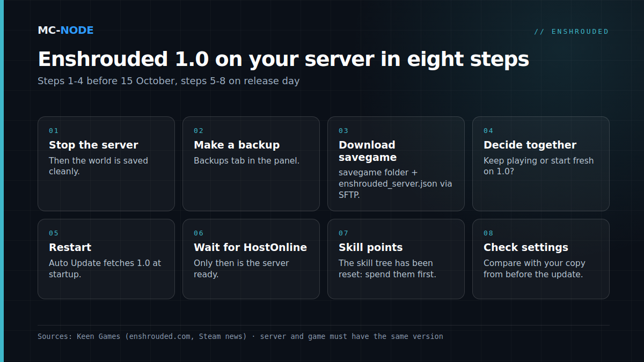This screenshot has width=644, height=362.
Task: Click the 'Stop the server' card title
Action: (x=93, y=145)
